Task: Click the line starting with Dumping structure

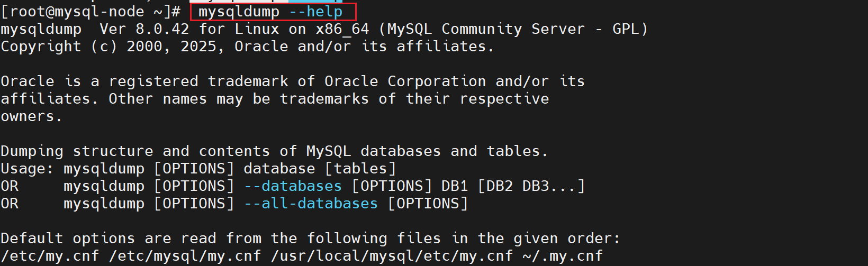Action: [x=274, y=151]
